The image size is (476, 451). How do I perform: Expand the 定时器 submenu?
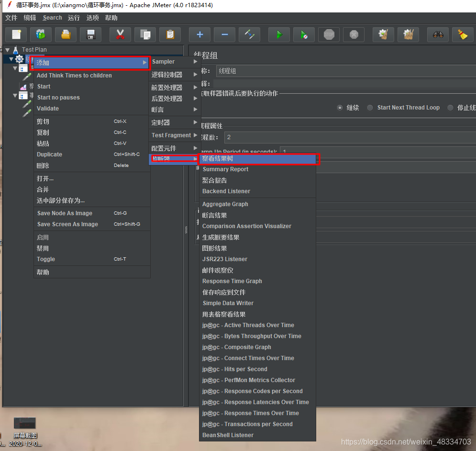pos(175,122)
